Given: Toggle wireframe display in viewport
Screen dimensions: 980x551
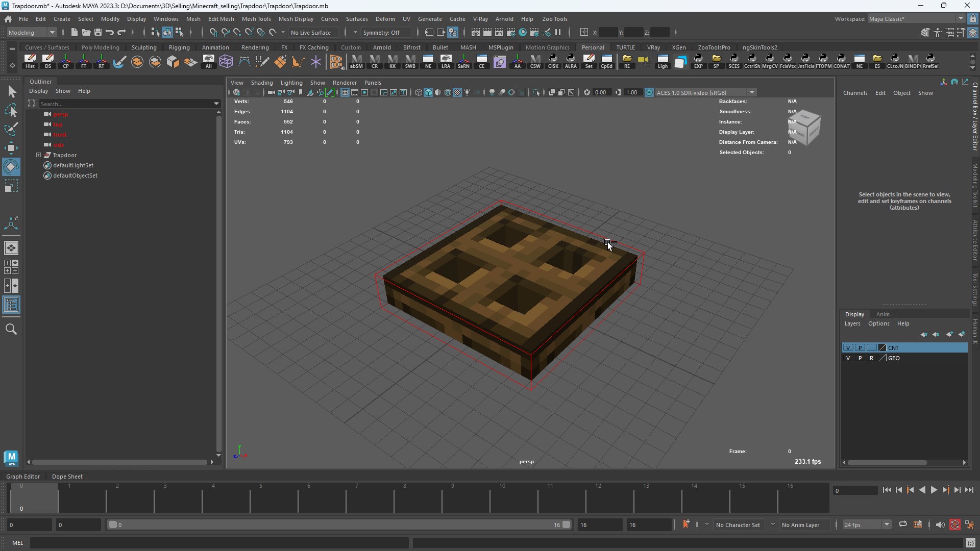Looking at the screenshot, I should coord(419,92).
